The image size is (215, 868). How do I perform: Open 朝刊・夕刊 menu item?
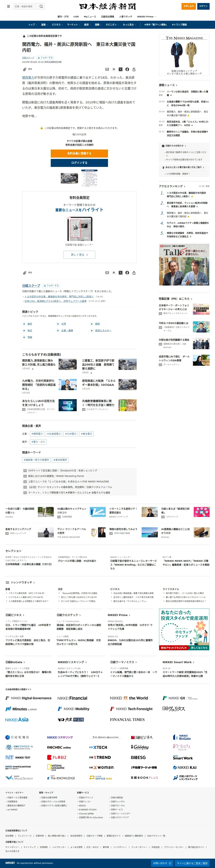point(63,17)
